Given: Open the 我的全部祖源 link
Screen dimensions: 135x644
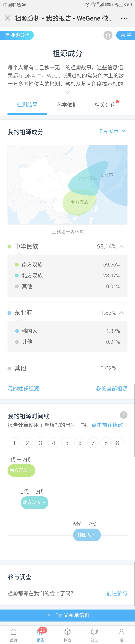Looking at the screenshot, I should (112, 389).
